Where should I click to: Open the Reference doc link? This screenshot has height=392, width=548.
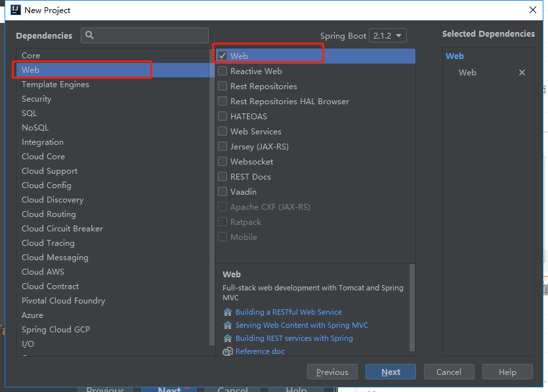[x=260, y=351]
